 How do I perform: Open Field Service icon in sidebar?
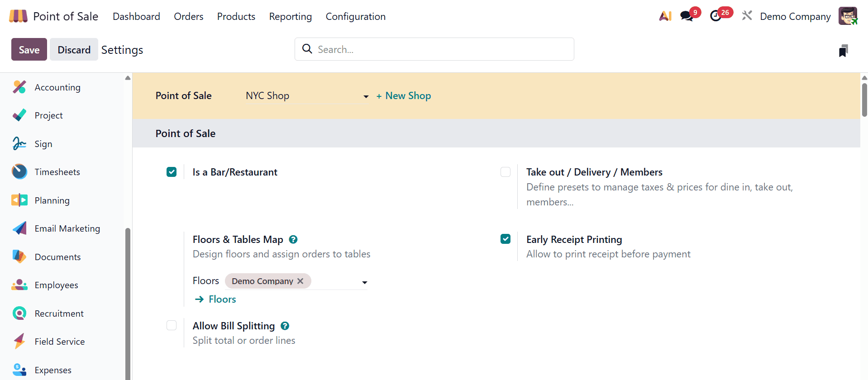19,342
